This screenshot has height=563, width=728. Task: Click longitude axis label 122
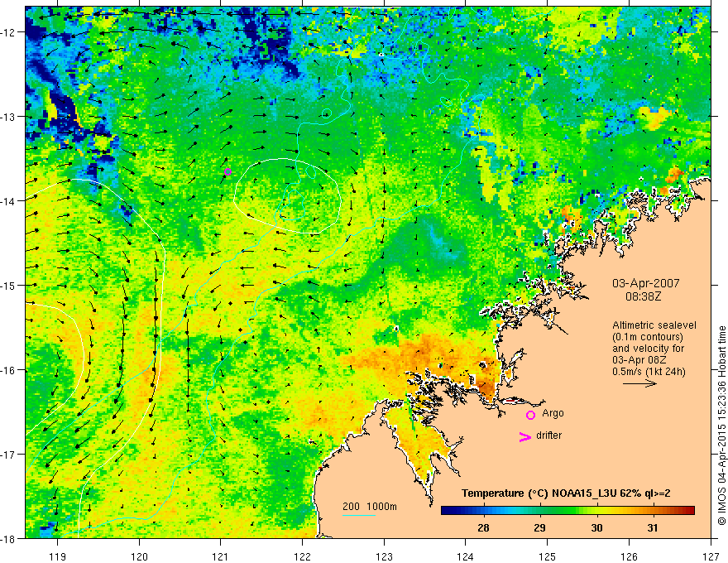click(x=302, y=556)
